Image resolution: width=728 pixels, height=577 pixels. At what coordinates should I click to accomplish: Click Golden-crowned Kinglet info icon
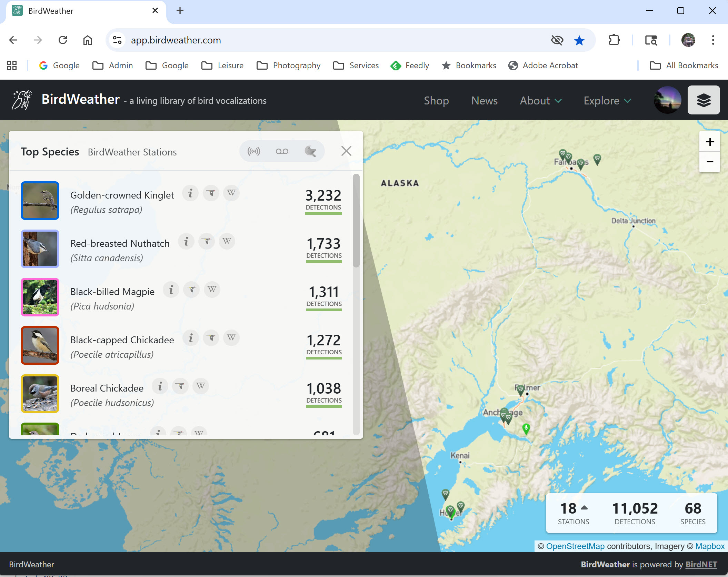tap(190, 193)
